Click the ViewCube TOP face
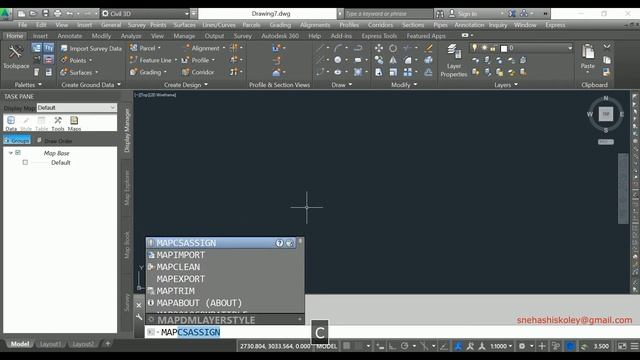Viewport: 640px width, 360px height. coord(606,114)
